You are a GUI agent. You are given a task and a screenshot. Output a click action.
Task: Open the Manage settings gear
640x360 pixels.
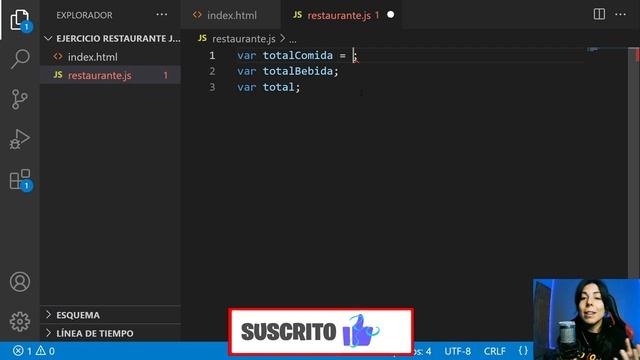(x=20, y=322)
